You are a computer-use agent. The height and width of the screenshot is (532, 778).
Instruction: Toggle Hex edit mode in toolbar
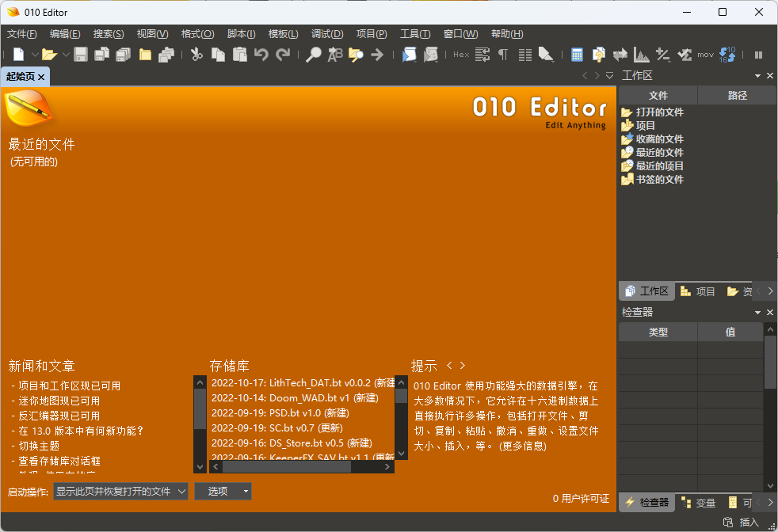(x=461, y=55)
